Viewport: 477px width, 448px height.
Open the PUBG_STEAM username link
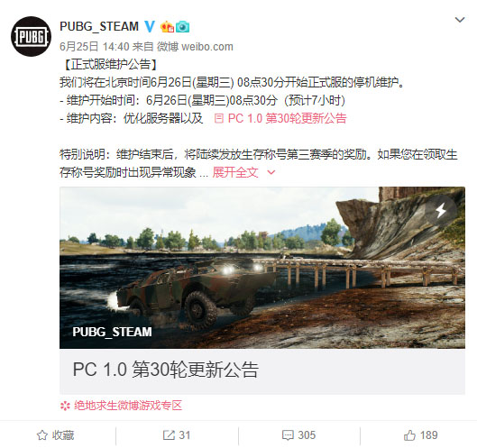click(99, 26)
